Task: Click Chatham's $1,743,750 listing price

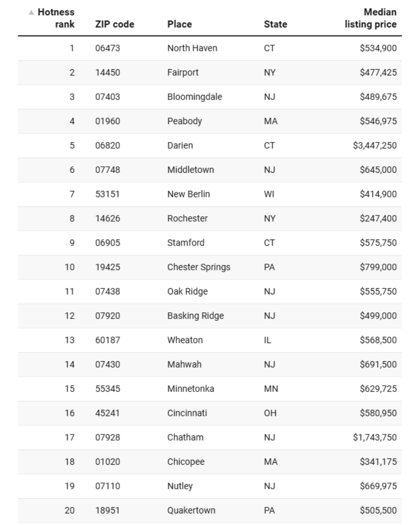Action: point(374,437)
